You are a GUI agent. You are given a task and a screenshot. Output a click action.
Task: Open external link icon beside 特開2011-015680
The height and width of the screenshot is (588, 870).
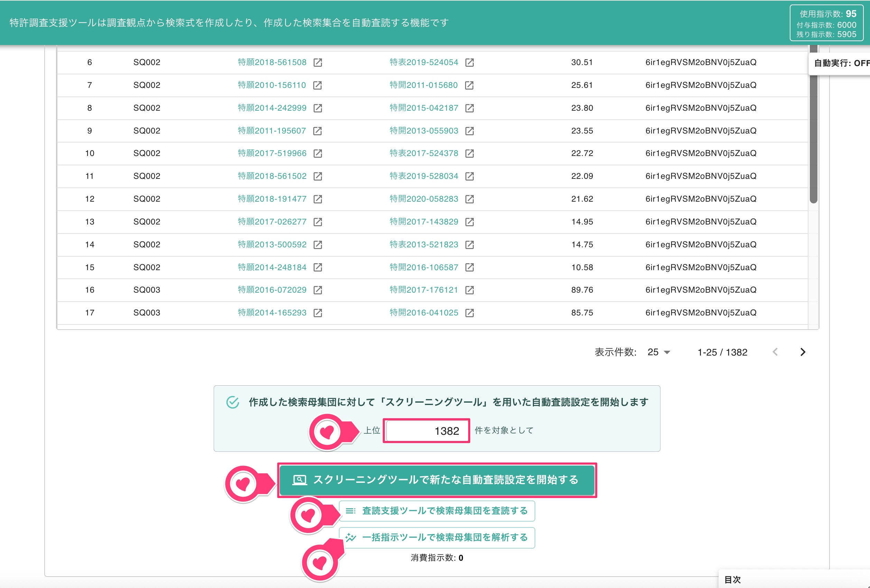(x=470, y=85)
